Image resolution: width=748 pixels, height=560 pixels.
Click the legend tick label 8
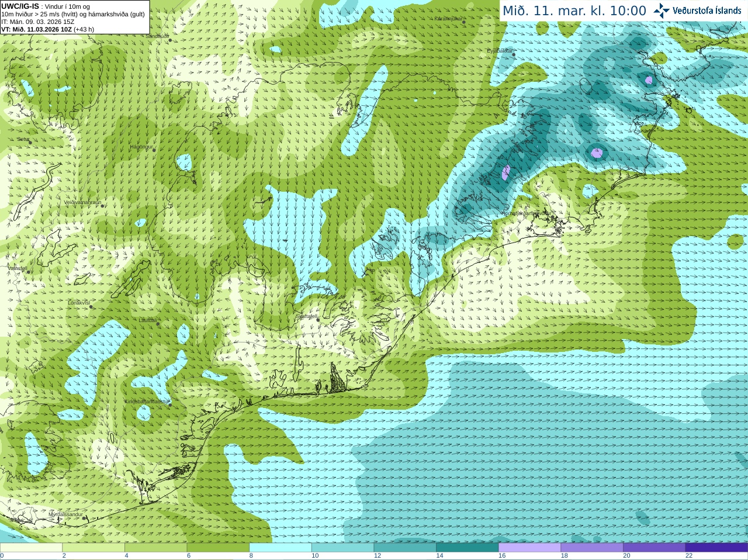click(251, 556)
